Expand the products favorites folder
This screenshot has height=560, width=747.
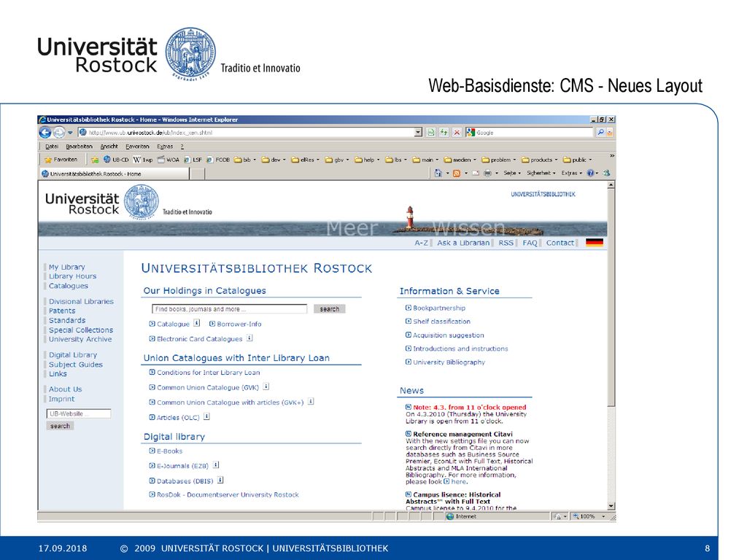[540, 160]
